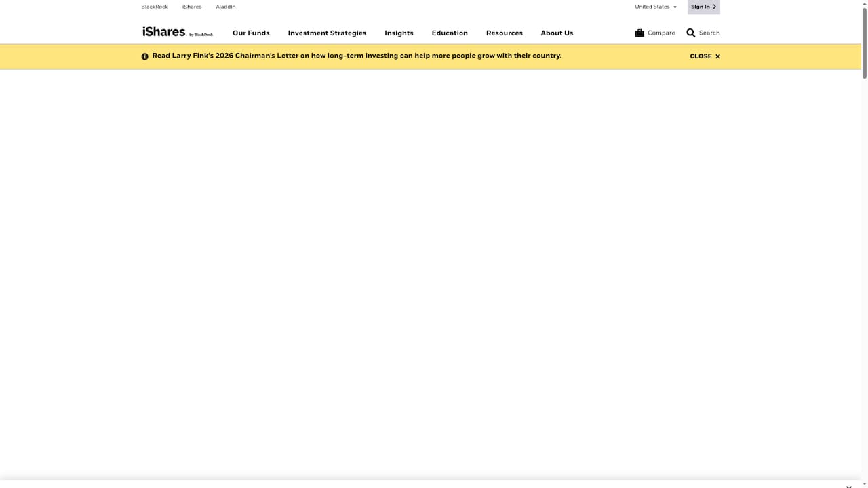Expand the Our Funds navigation menu
The image size is (868, 488).
click(x=251, y=33)
